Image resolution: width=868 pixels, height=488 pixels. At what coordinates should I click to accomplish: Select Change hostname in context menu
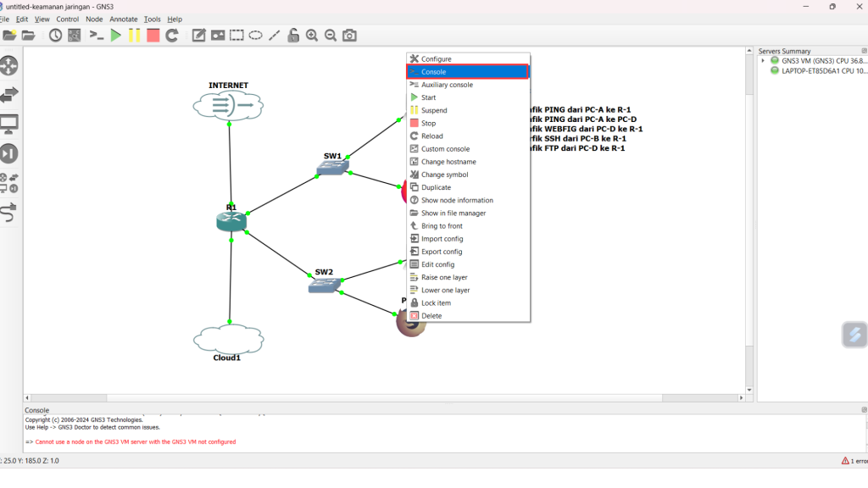tap(448, 162)
